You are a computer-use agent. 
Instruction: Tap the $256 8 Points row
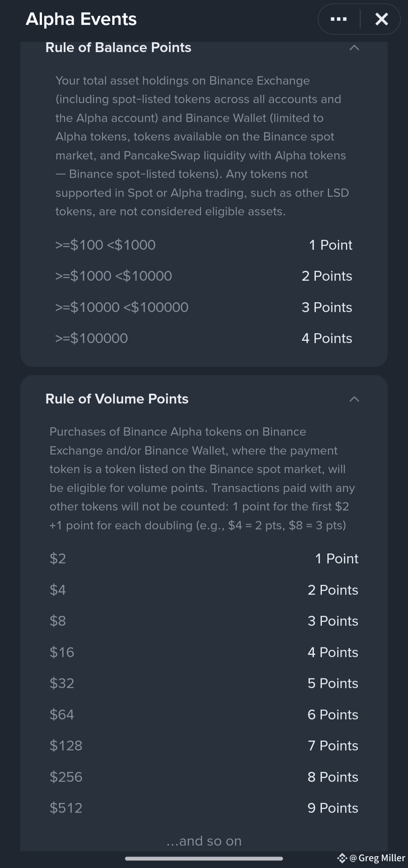point(204,777)
